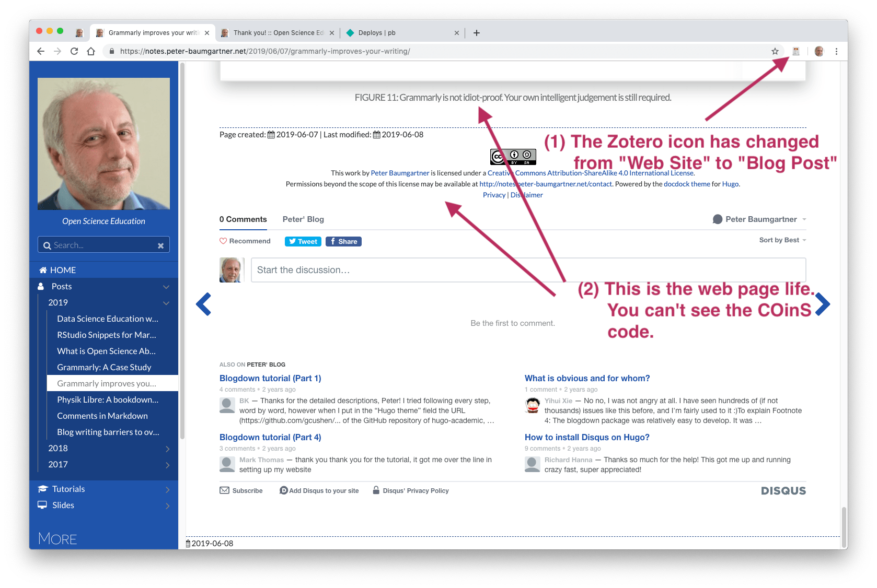This screenshot has height=588, width=877.
Task: Open the Zotero connector showing Blog Post
Action: pyautogui.click(x=797, y=51)
